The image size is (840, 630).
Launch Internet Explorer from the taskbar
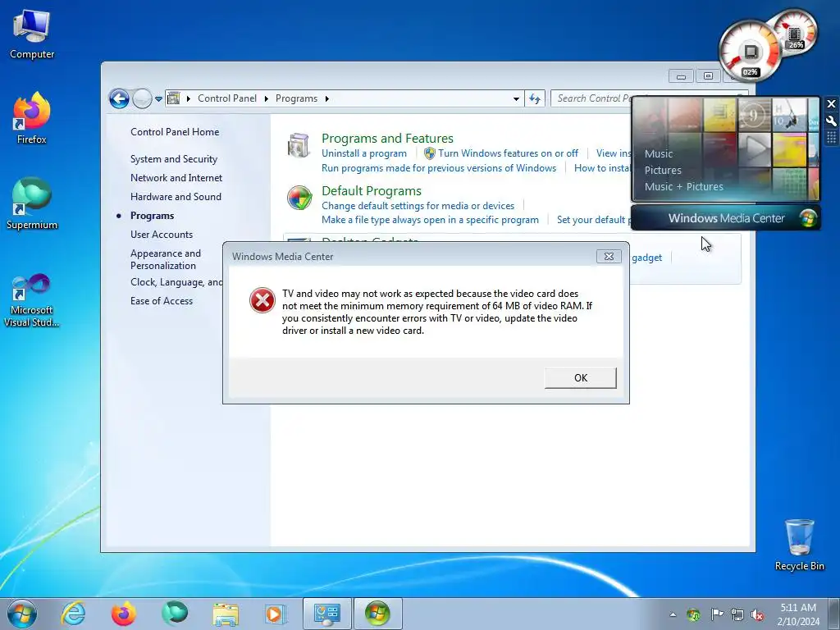[73, 614]
